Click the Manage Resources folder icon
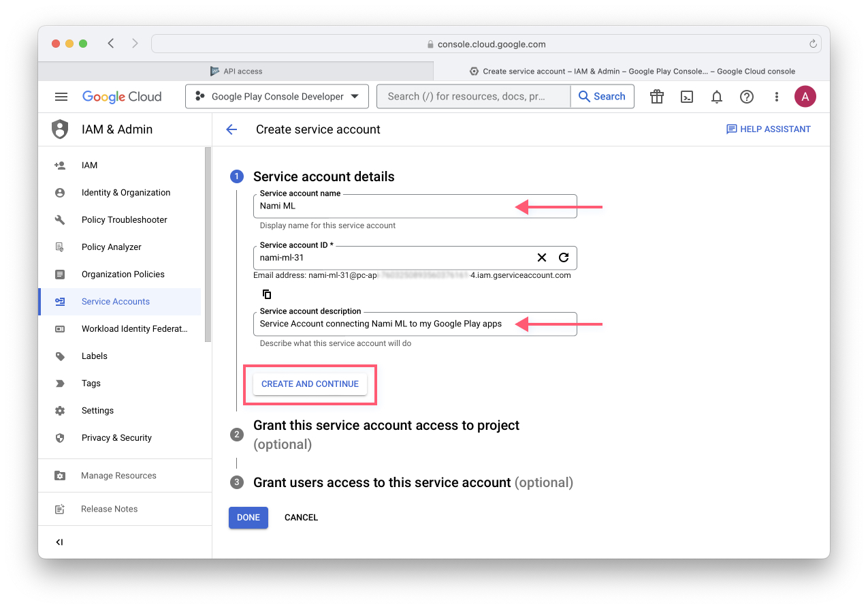The image size is (868, 609). coord(60,475)
